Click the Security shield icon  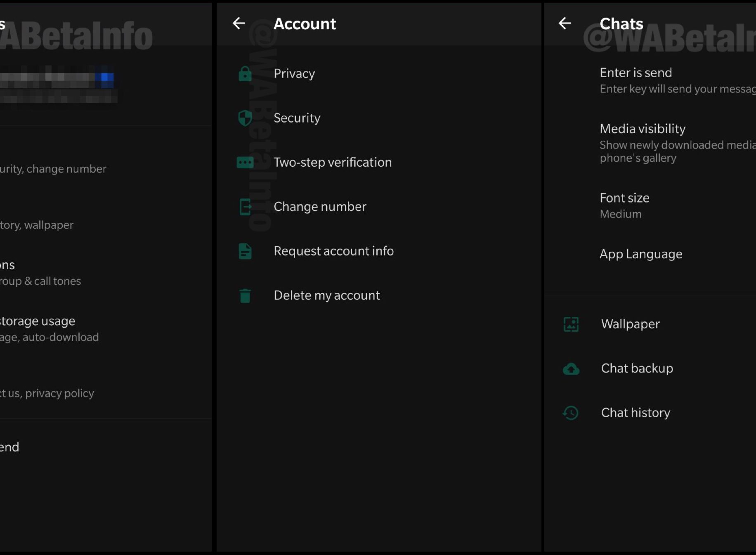pos(245,118)
